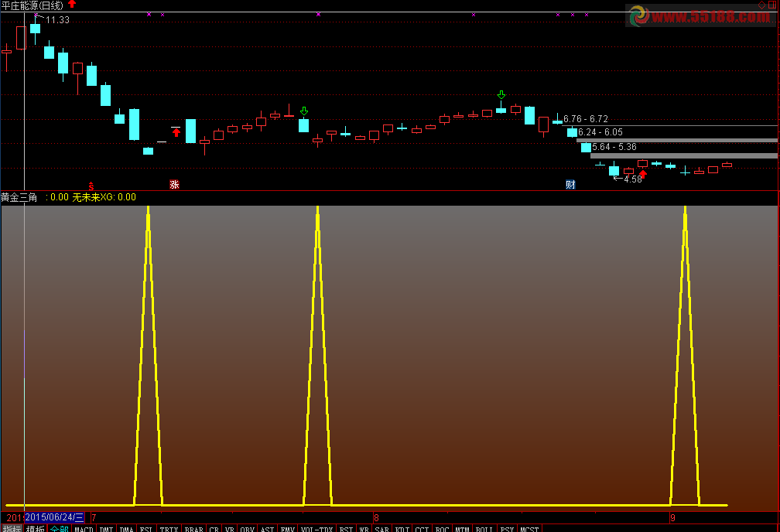
Task: Click the red up arrow above the 涨 marker
Action: 176,133
